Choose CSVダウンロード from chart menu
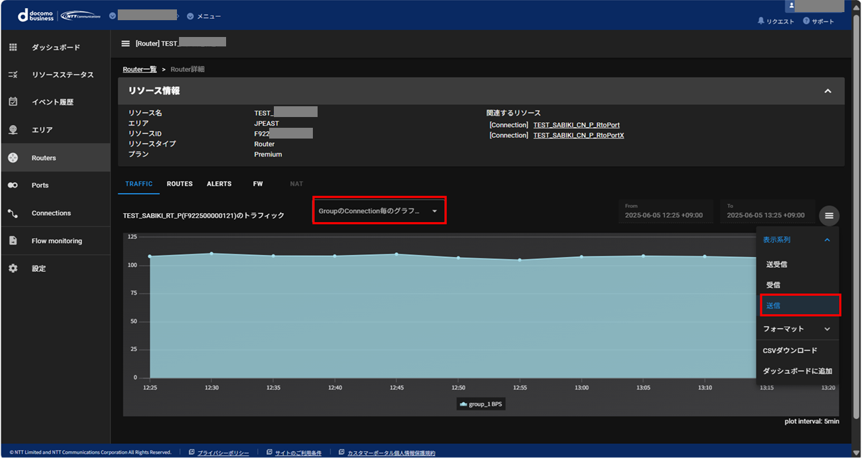The image size is (868, 458). click(790, 350)
